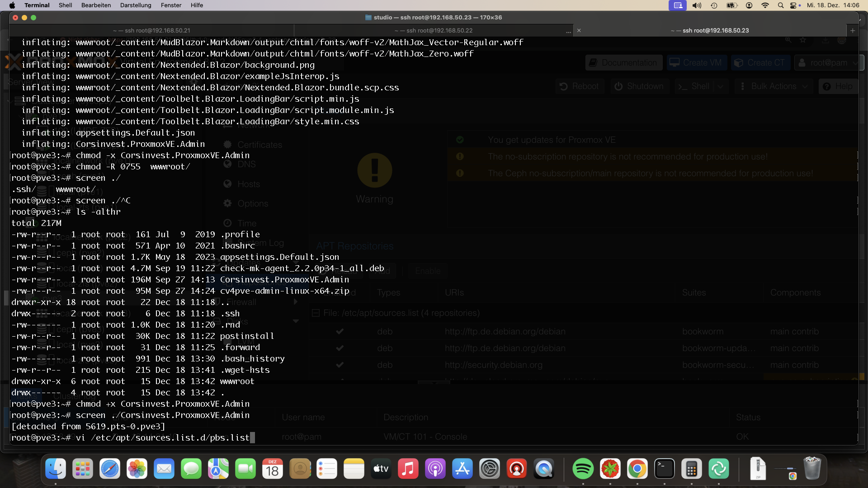868x488 pixels.
Task: Close the current tab with the x button
Action: point(579,30)
